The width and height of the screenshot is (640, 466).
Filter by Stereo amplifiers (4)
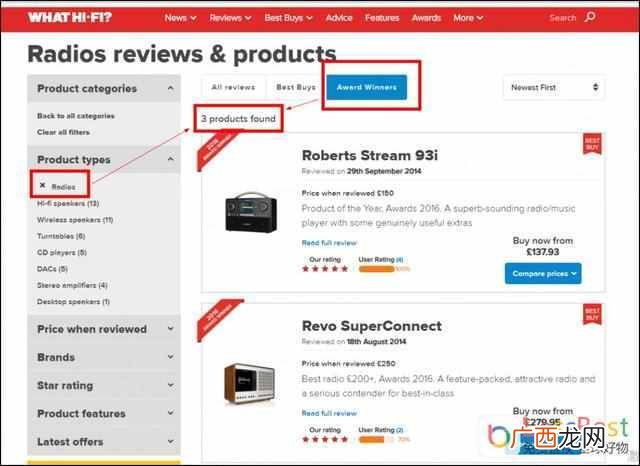(72, 285)
